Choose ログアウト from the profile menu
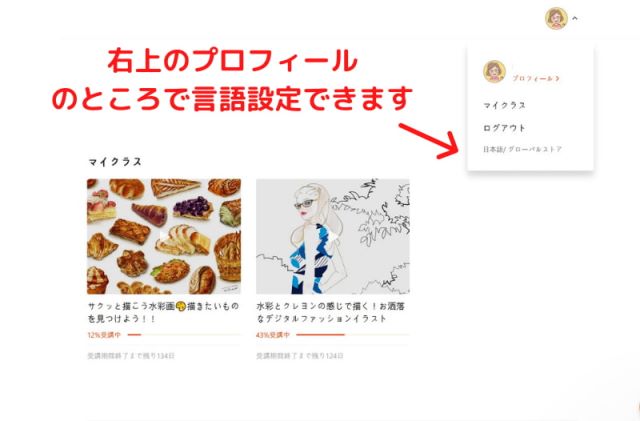This screenshot has width=640, height=421. pos(504,128)
